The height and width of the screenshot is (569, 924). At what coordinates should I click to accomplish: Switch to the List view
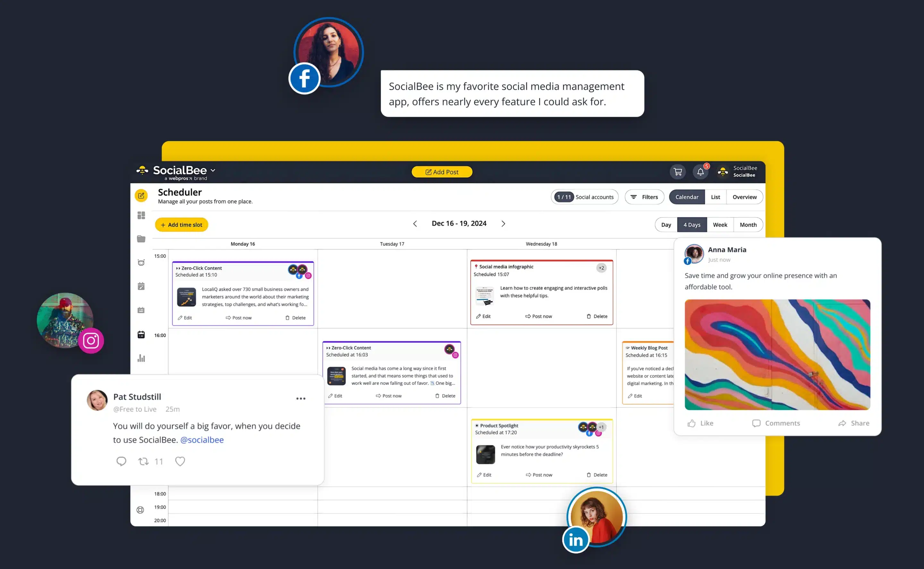click(x=715, y=197)
